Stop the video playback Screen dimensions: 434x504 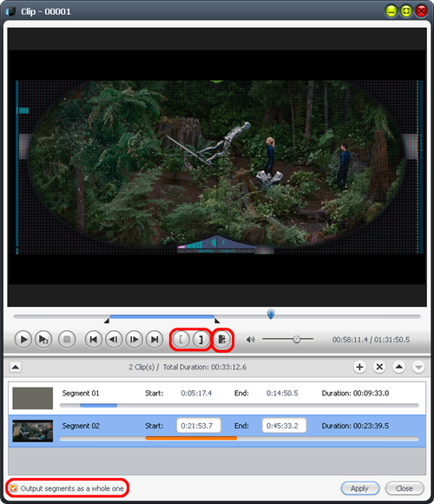pyautogui.click(x=67, y=340)
